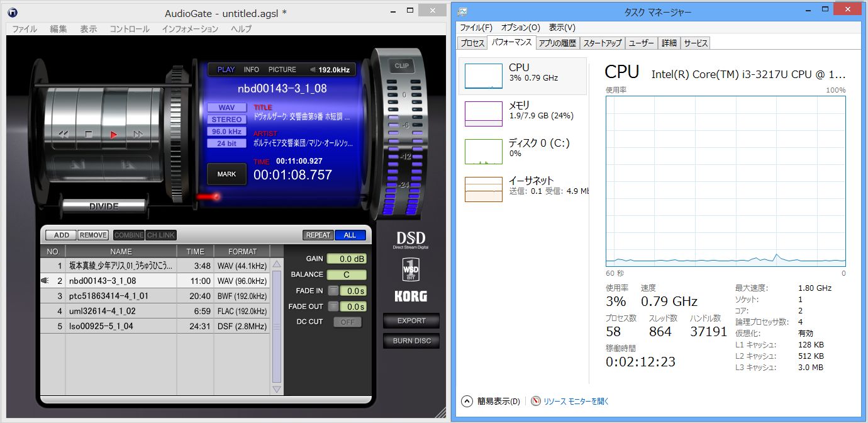Collapse Task Manager via 簡易表示 chevron
This screenshot has width=868, height=423.
[467, 401]
